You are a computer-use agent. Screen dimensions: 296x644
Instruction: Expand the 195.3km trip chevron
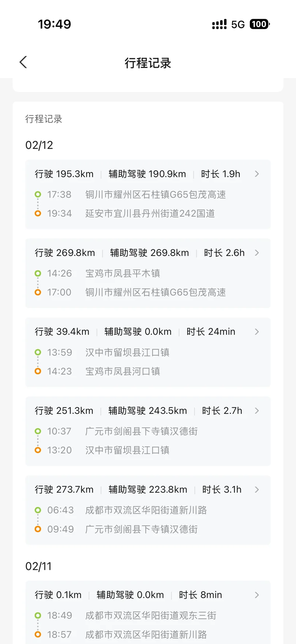257,174
